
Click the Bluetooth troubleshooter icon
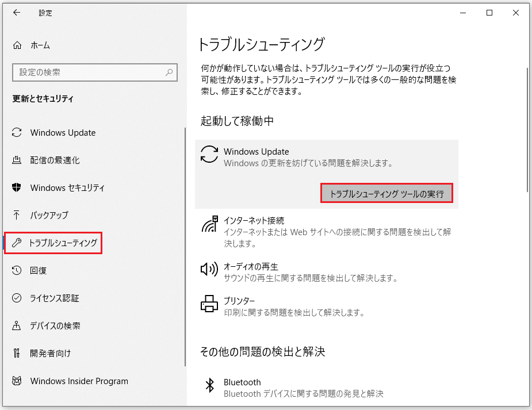210,384
